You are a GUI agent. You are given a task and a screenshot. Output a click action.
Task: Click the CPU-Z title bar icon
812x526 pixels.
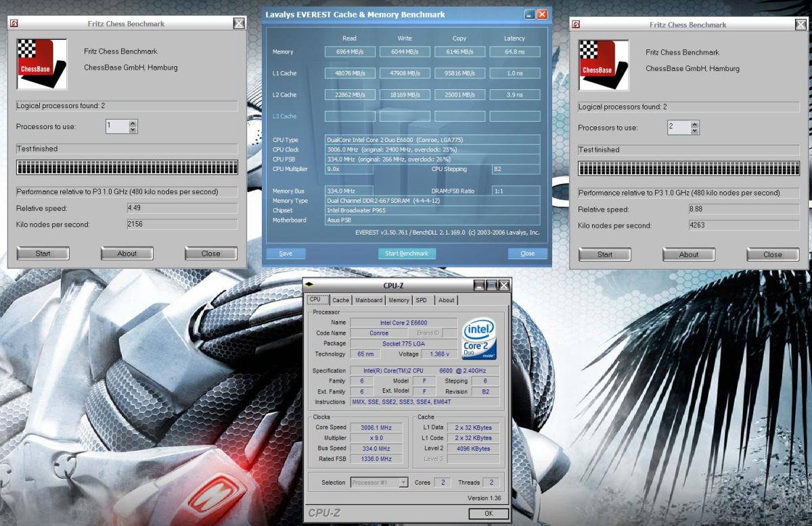pos(311,285)
